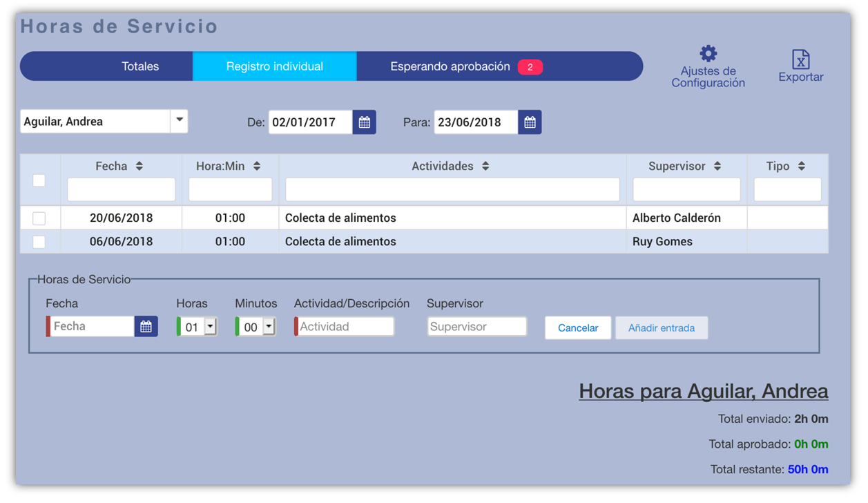
Task: Select the checkbox for the 06/06/2018 entry
Action: pyautogui.click(x=39, y=242)
